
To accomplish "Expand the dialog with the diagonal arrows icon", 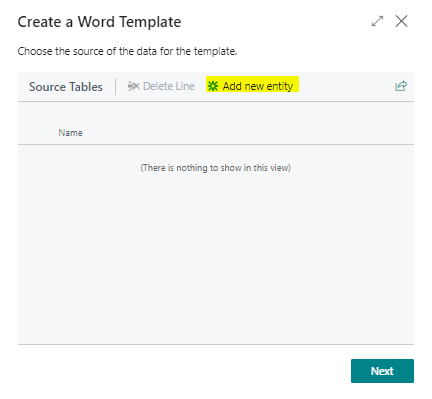I will point(377,21).
